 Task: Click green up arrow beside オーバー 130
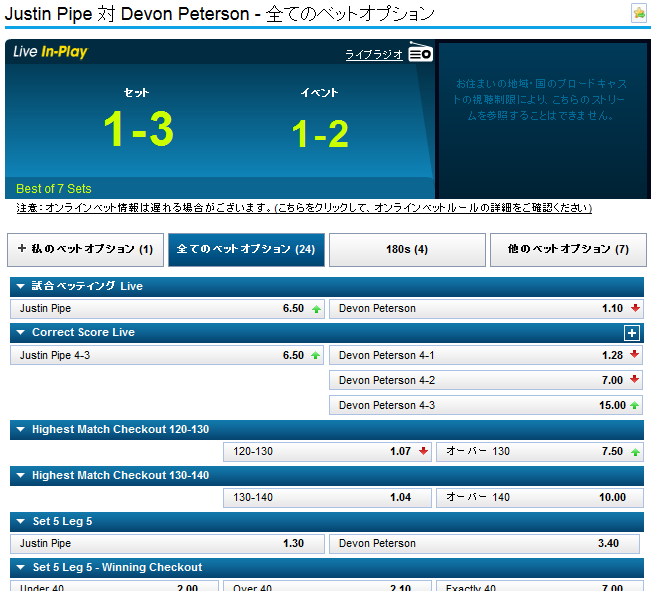635,451
